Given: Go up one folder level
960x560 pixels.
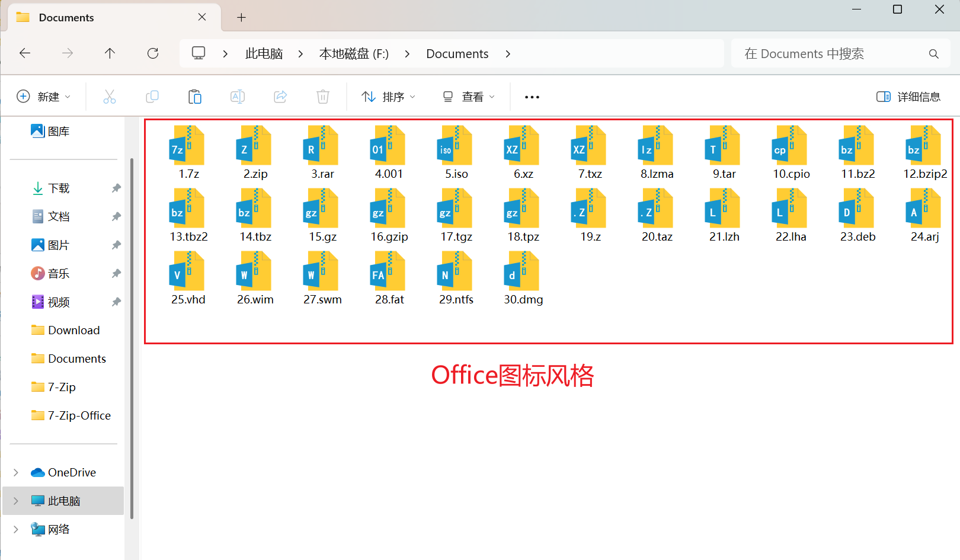Looking at the screenshot, I should [x=110, y=53].
